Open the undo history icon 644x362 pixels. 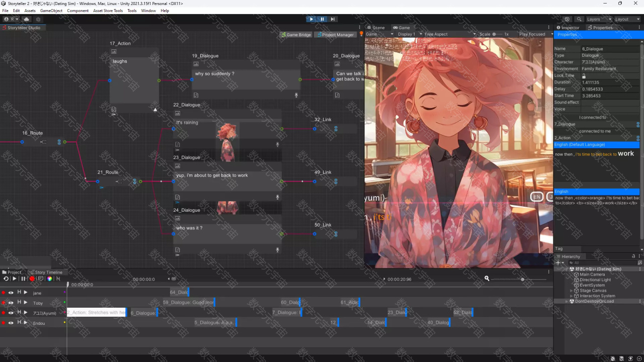tap(568, 19)
